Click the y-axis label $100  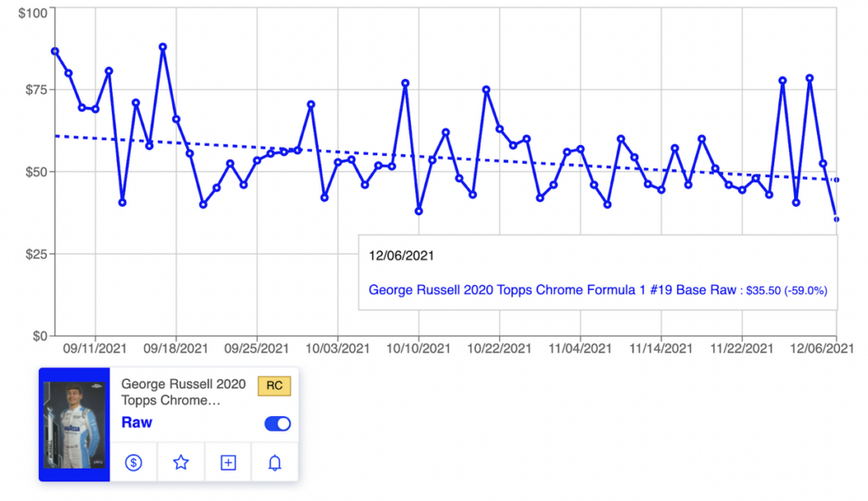tap(33, 14)
